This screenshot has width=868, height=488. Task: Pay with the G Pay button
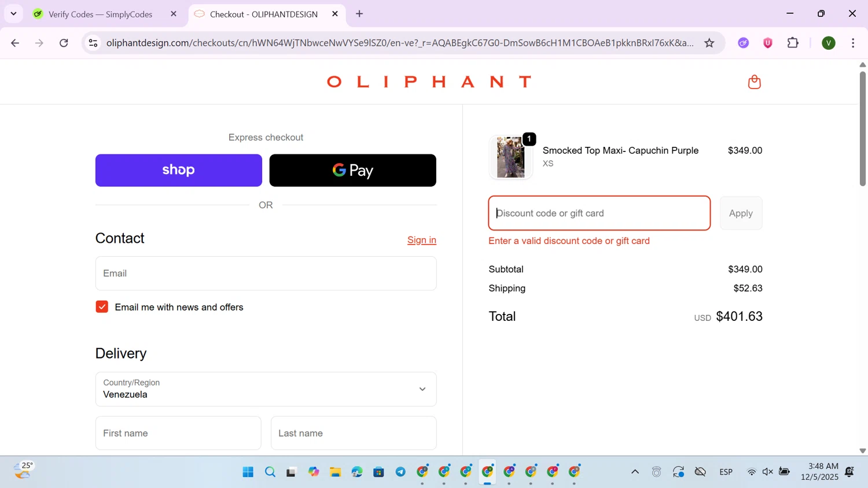tap(352, 170)
